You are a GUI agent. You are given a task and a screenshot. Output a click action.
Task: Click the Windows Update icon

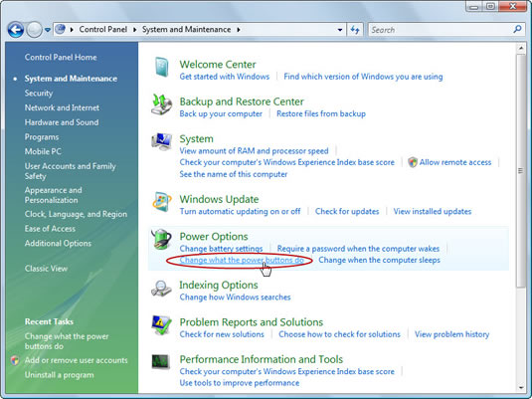tap(161, 202)
